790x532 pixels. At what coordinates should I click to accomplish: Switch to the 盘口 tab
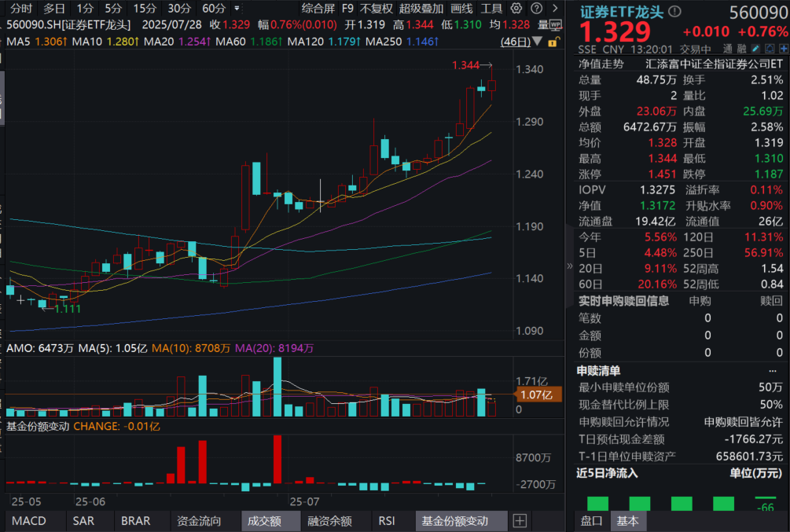(591, 520)
